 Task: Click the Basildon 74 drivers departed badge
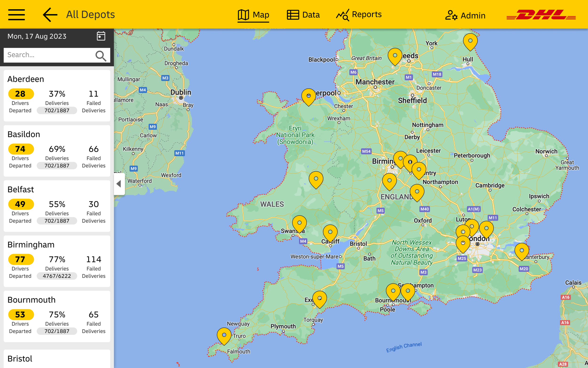pos(21,149)
